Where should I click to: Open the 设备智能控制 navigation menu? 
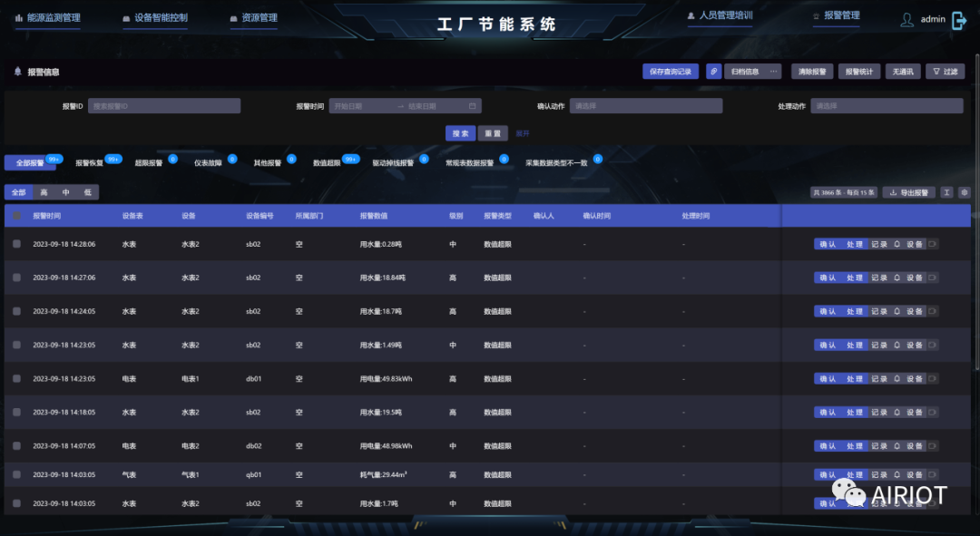[156, 18]
